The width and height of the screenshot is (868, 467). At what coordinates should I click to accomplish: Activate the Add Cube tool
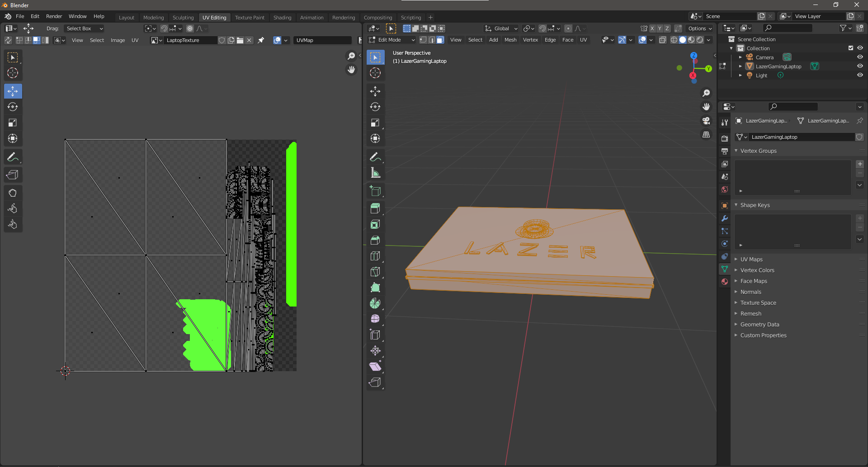click(375, 191)
